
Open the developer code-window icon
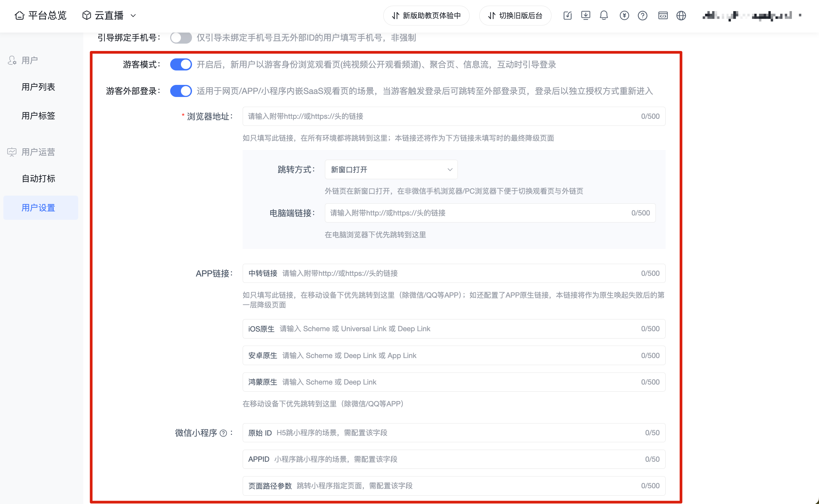point(663,15)
